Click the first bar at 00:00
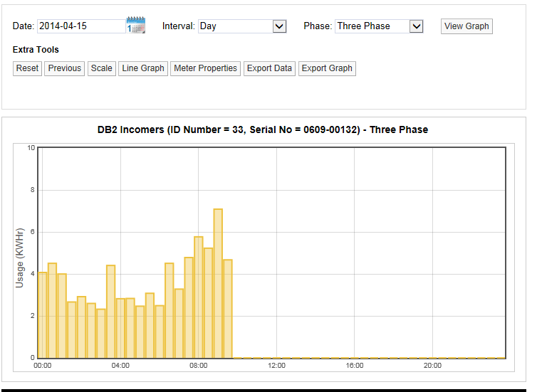 pyautogui.click(x=43, y=314)
